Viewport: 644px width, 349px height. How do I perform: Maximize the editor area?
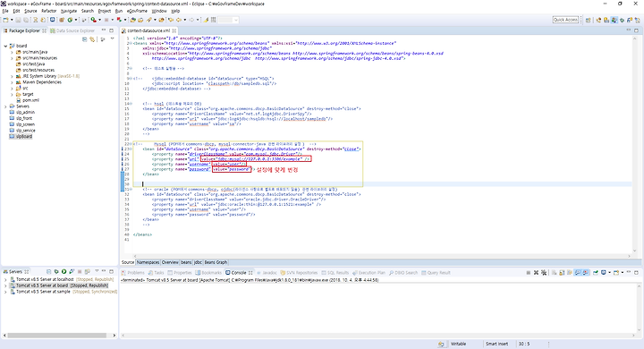pyautogui.click(x=637, y=30)
